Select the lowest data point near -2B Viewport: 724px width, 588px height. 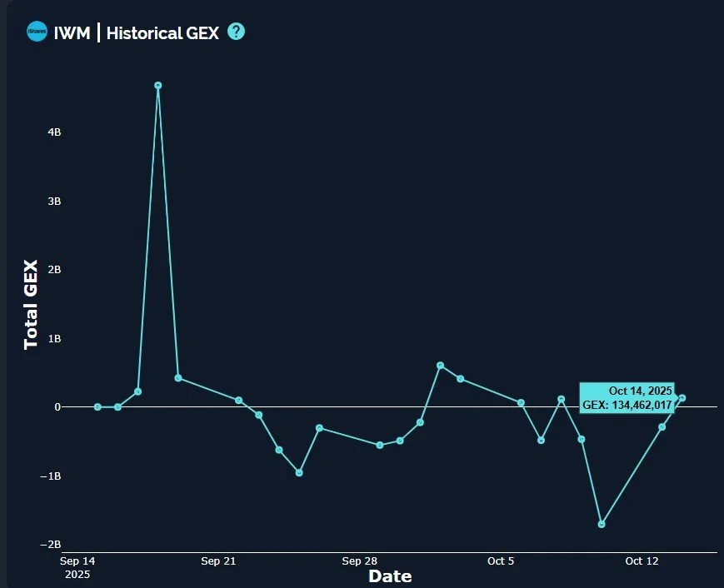(x=602, y=525)
